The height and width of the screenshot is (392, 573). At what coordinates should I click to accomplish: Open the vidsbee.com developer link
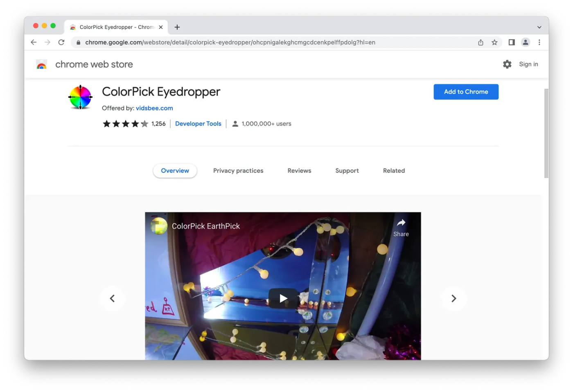154,108
